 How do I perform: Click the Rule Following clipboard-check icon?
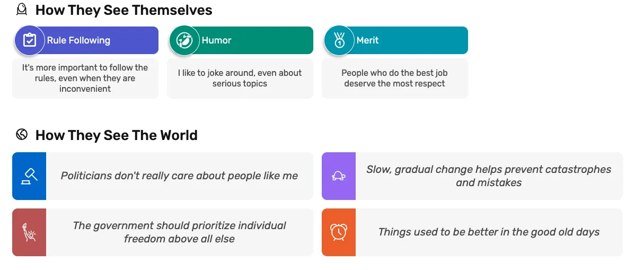click(x=30, y=40)
